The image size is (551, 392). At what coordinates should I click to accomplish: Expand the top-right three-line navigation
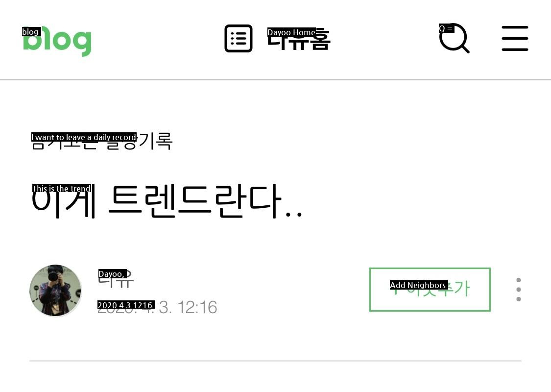pyautogui.click(x=515, y=38)
